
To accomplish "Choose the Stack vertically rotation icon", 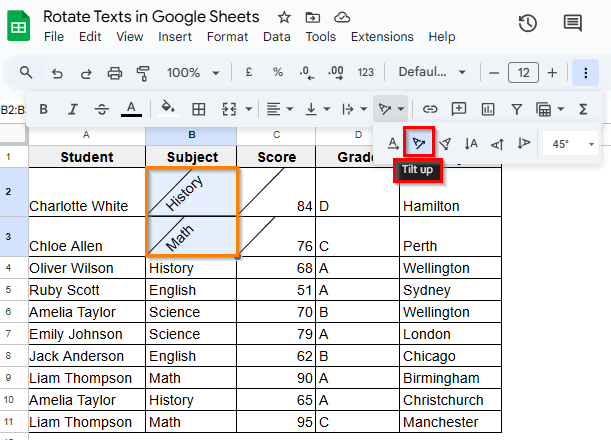I will (471, 144).
